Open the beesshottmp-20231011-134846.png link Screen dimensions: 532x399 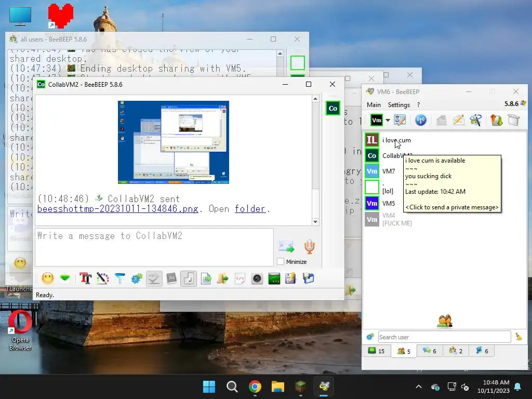[x=118, y=209]
